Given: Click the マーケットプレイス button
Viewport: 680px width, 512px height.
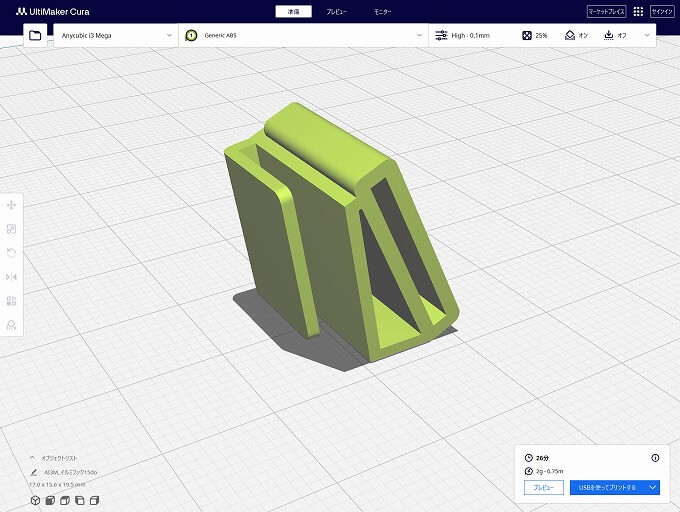Looking at the screenshot, I should 606,11.
